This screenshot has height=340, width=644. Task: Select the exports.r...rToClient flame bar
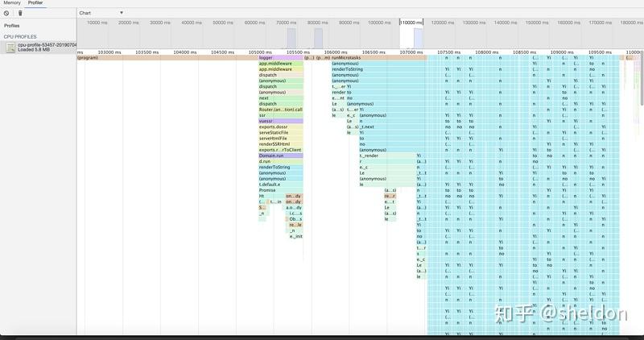pyautogui.click(x=281, y=150)
